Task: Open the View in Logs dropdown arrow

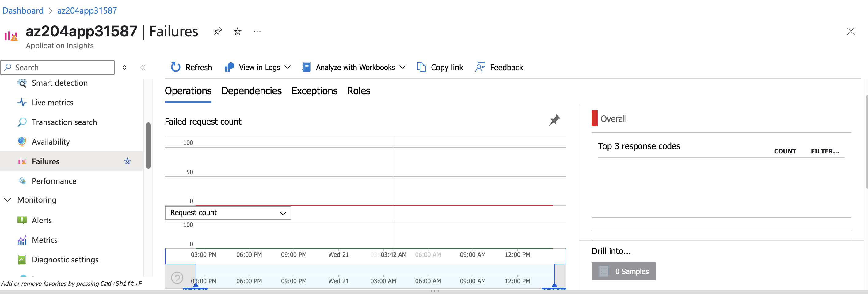Action: (287, 67)
